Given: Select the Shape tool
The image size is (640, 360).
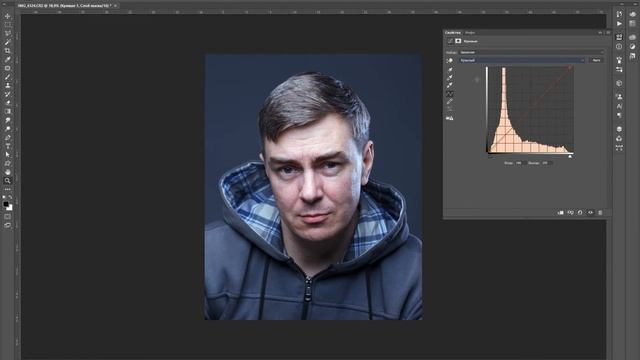Looking at the screenshot, I should pos(7,163).
